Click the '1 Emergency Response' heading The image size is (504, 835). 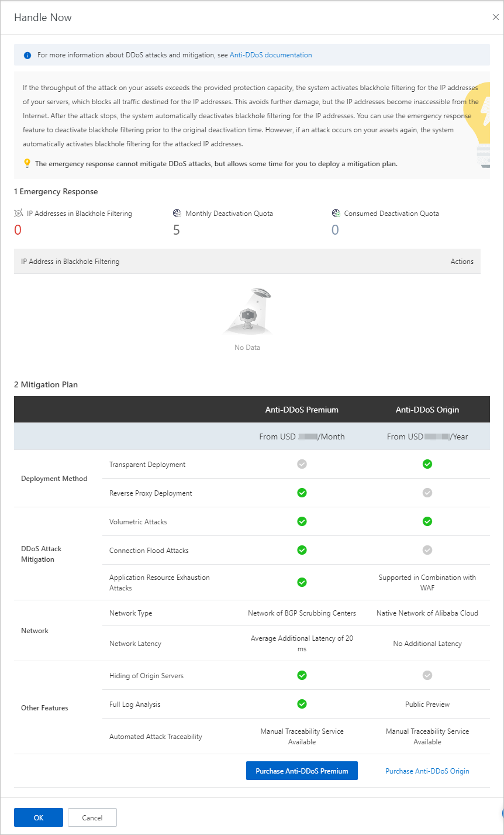click(56, 191)
